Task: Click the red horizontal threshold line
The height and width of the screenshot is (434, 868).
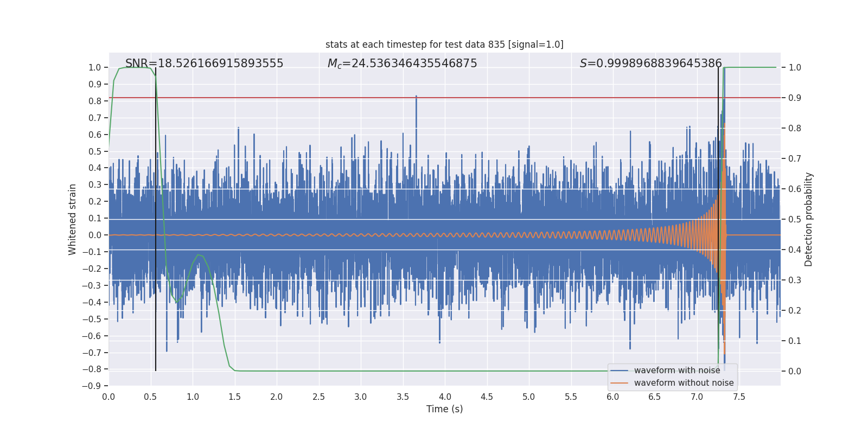Action: pyautogui.click(x=444, y=98)
